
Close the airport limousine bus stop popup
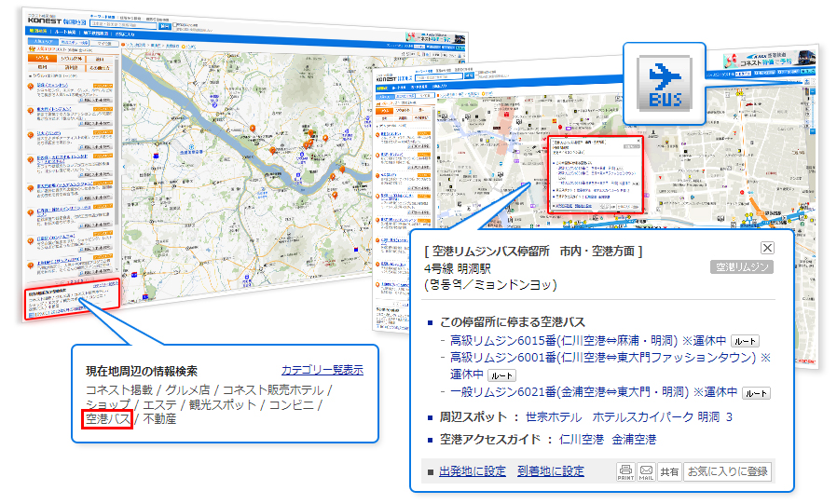(767, 248)
